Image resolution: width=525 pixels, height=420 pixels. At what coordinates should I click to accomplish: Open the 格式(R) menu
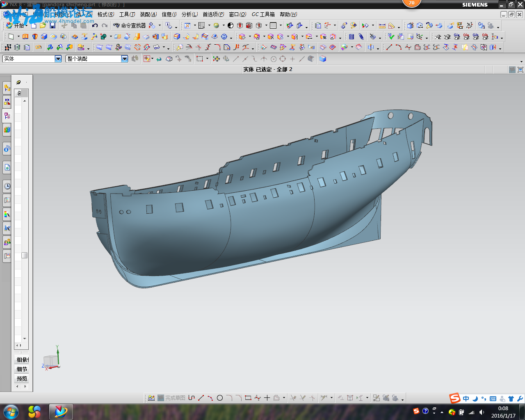[x=106, y=14]
